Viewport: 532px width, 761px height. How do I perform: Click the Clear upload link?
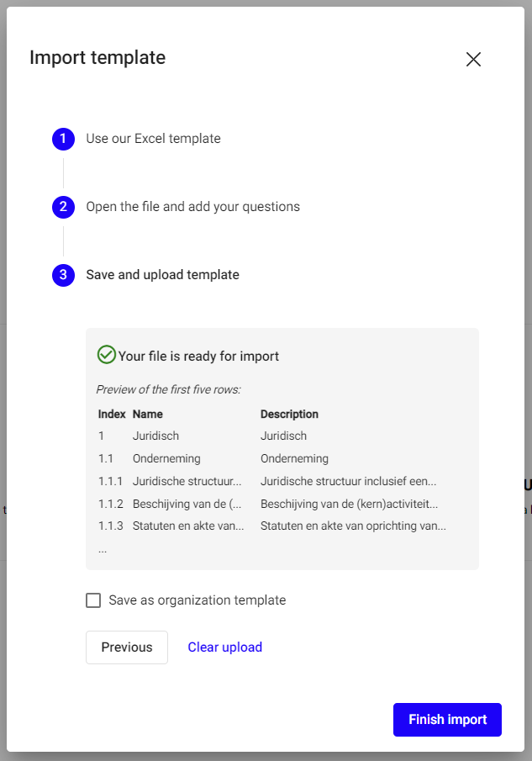pyautogui.click(x=225, y=647)
